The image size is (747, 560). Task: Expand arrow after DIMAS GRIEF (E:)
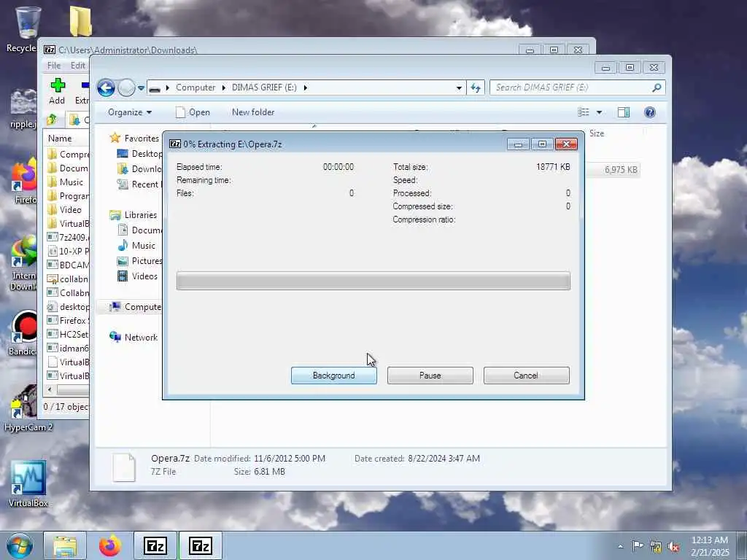[x=306, y=87]
